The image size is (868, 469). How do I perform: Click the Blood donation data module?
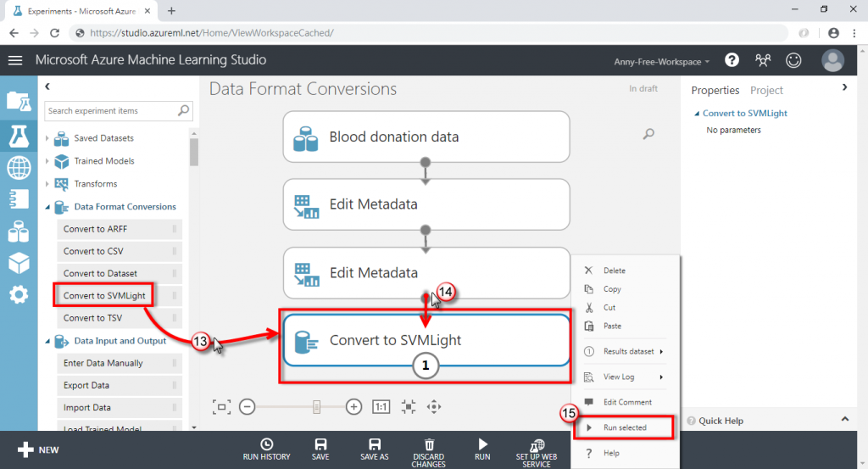pos(426,137)
